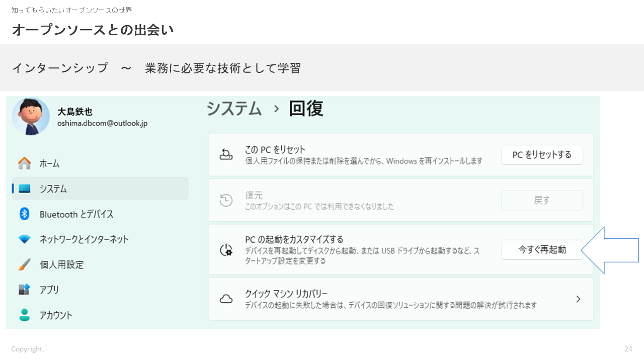Viewport: 644px width, 362px height.
Task: Select システム in the sidebar
Action: 53,189
